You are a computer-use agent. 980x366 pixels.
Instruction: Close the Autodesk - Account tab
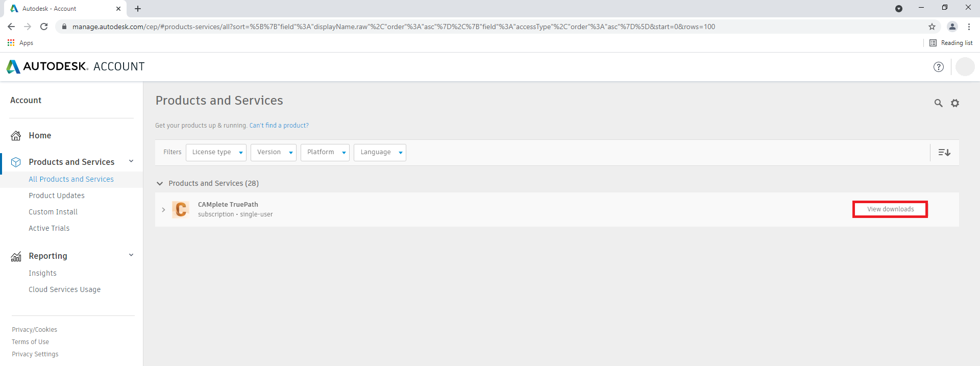(x=118, y=9)
